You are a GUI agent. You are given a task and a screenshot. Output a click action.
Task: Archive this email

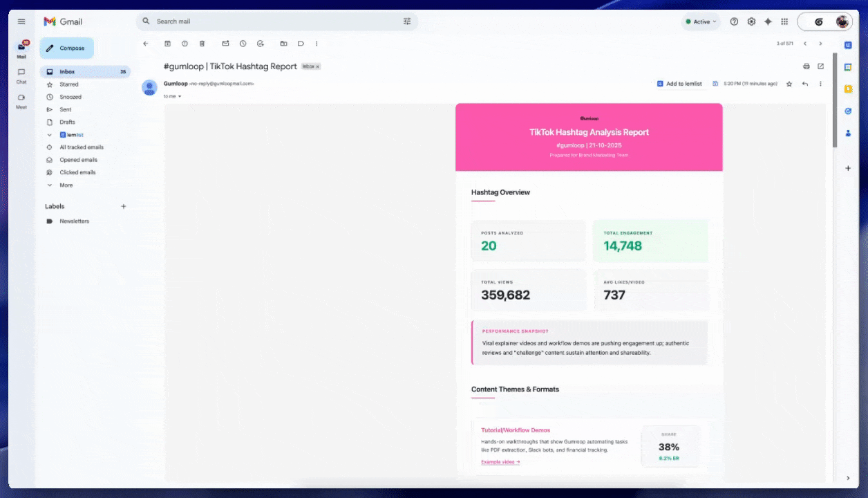click(167, 44)
